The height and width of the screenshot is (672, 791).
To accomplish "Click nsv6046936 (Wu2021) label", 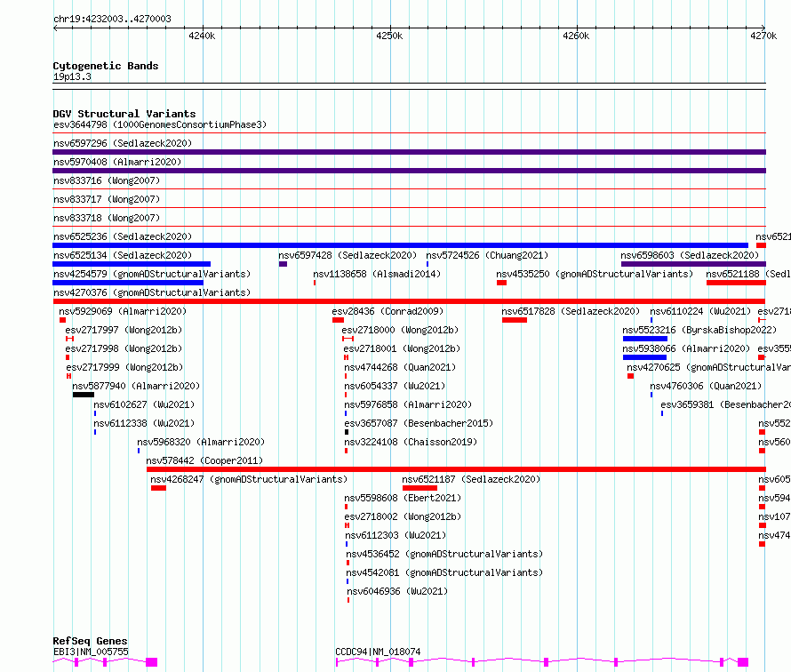I will point(397,591).
